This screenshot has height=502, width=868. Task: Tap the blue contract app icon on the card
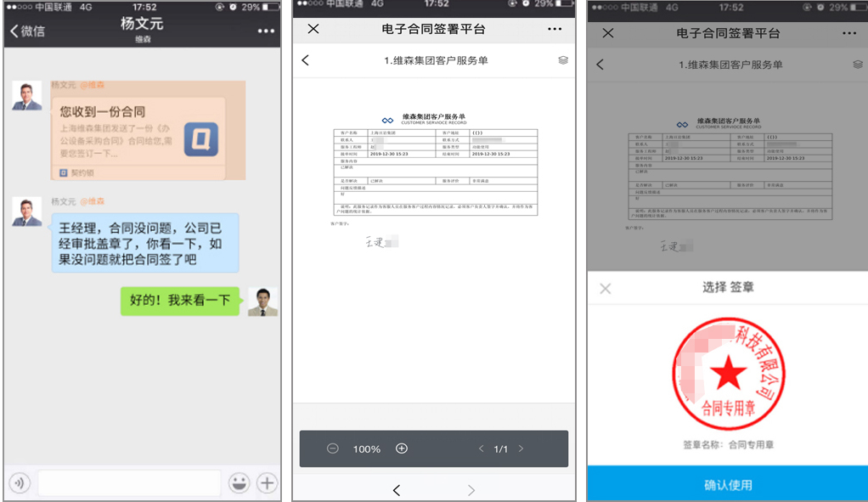[201, 138]
